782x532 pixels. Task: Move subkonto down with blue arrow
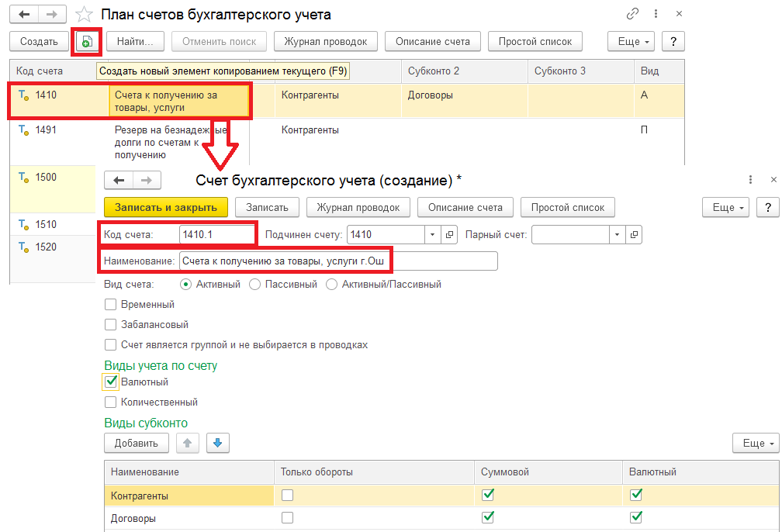(217, 443)
